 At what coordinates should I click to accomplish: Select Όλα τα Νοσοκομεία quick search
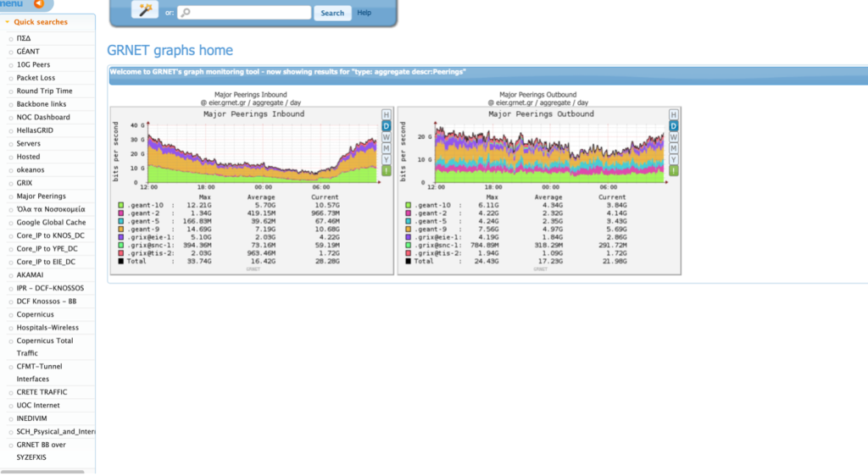[x=51, y=209]
